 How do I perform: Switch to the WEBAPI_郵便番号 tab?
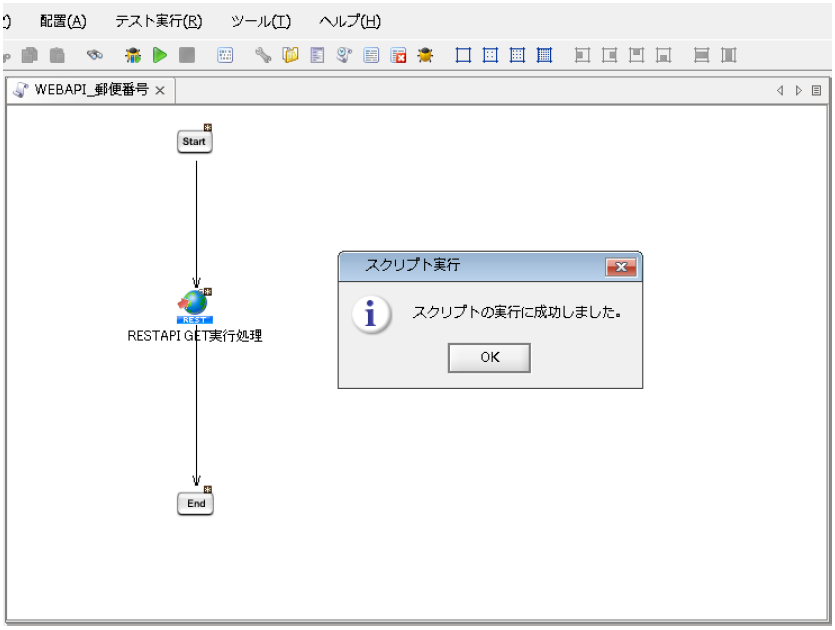pyautogui.click(x=90, y=90)
